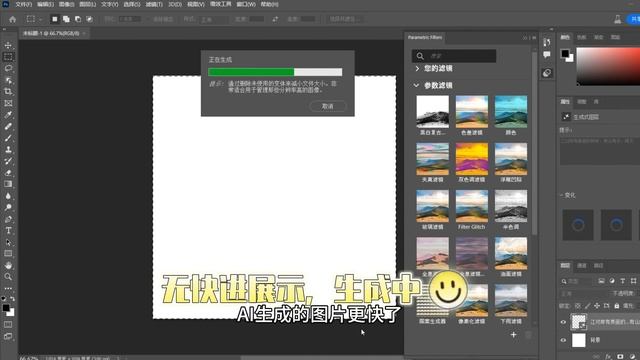This screenshot has width=640, height=360.
Task: Click the green generating progress bar
Action: coord(251,72)
